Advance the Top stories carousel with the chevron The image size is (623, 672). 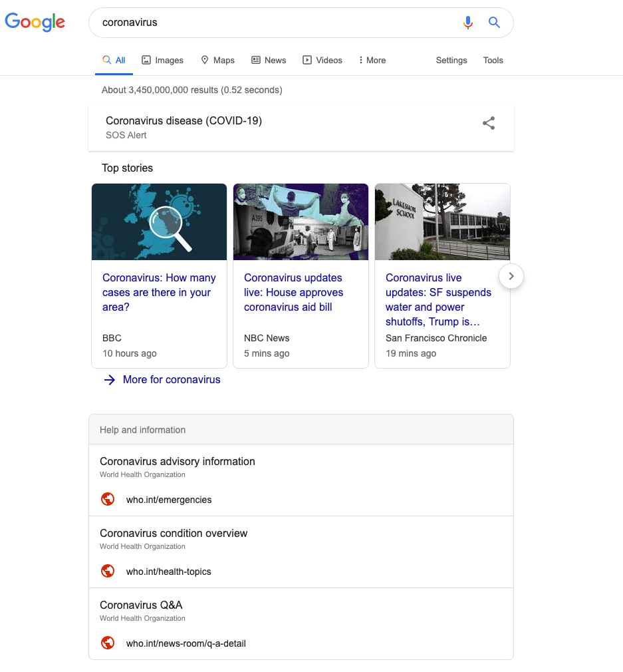511,275
